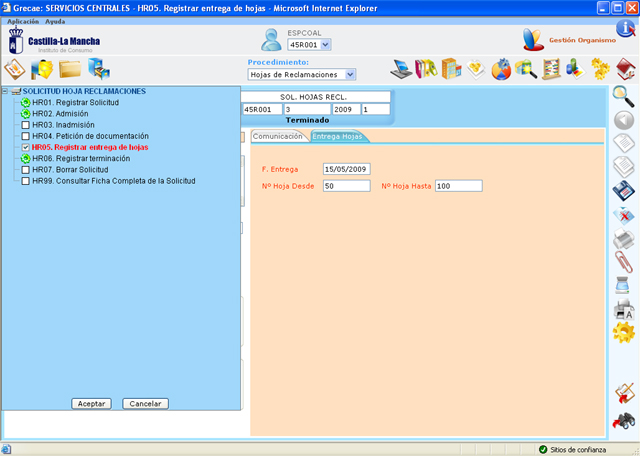
Task: Open the mailbox with envelopes icon
Action: 42,69
